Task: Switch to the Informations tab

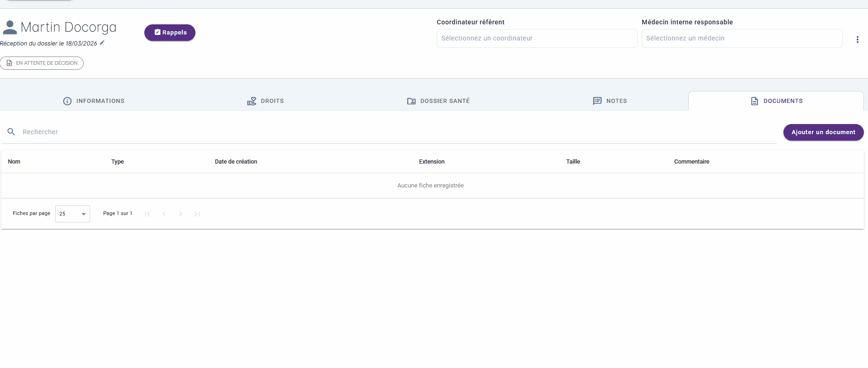Action: [x=94, y=101]
